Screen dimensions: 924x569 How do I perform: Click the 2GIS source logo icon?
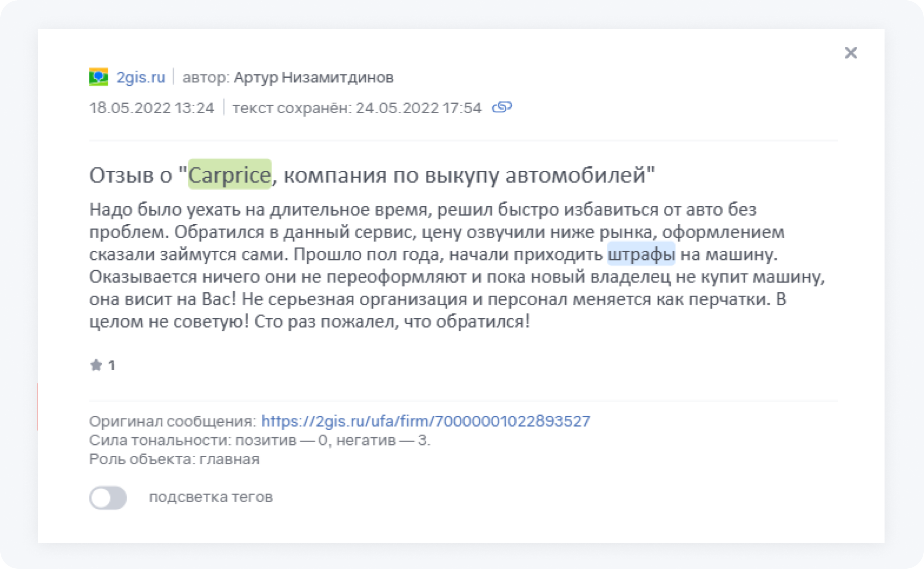[98, 77]
